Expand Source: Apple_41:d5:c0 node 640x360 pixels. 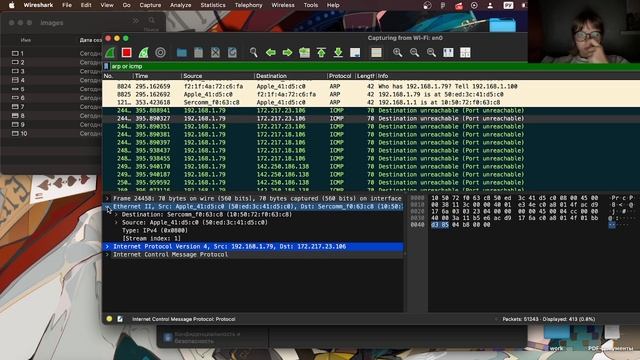point(116,222)
